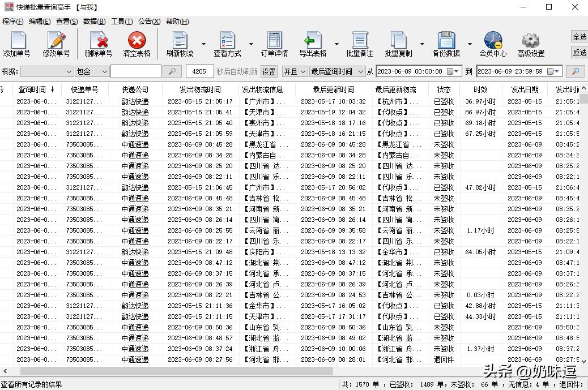The image size is (588, 390).
Task: Open the 数据(B) menu
Action: [95, 21]
